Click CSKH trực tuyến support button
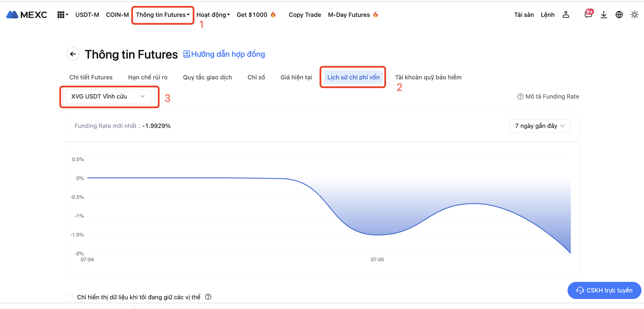Viewport: 644px width, 309px height. point(604,290)
